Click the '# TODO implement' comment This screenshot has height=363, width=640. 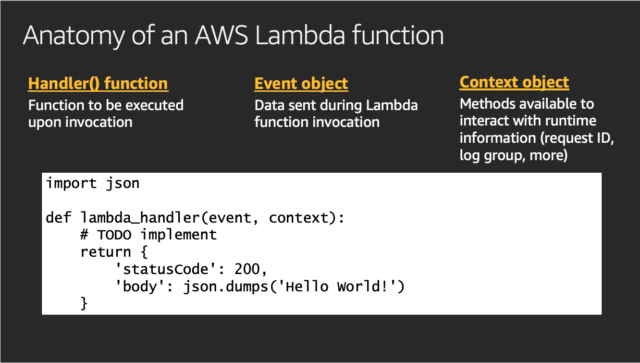(x=149, y=235)
